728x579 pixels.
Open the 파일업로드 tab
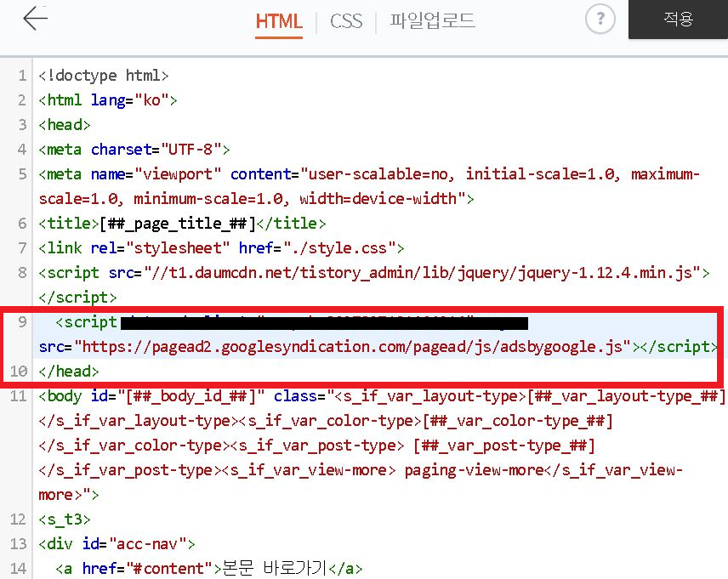[x=432, y=21]
